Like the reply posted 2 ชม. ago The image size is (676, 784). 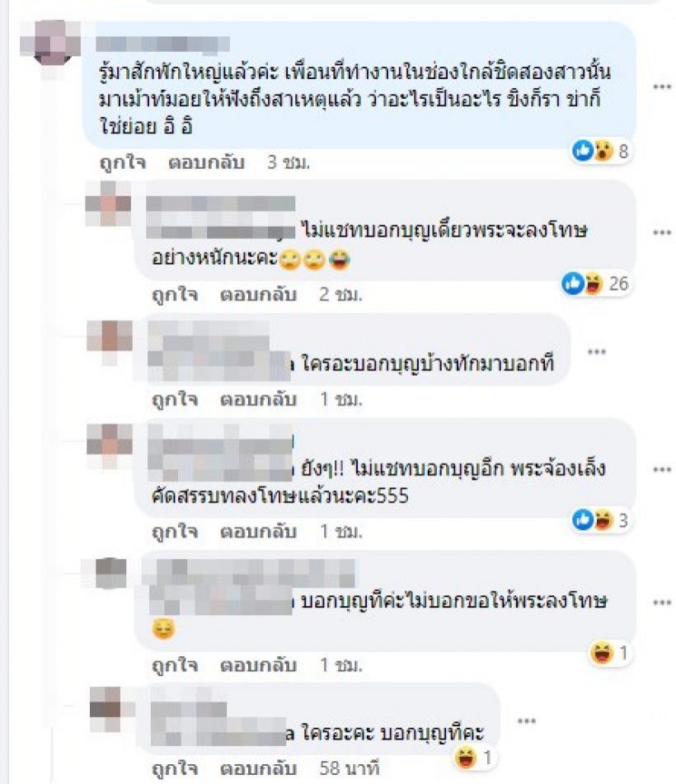175,294
